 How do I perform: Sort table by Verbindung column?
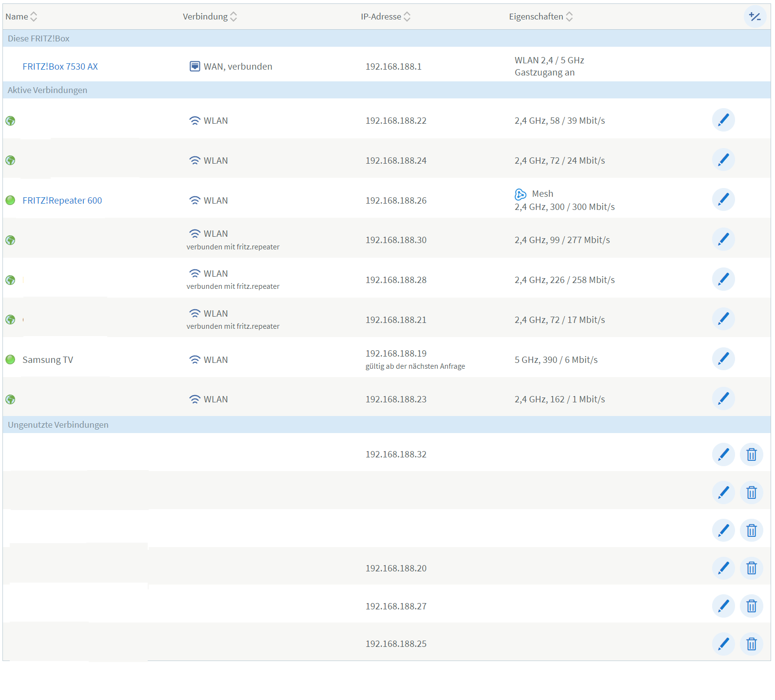pos(210,17)
